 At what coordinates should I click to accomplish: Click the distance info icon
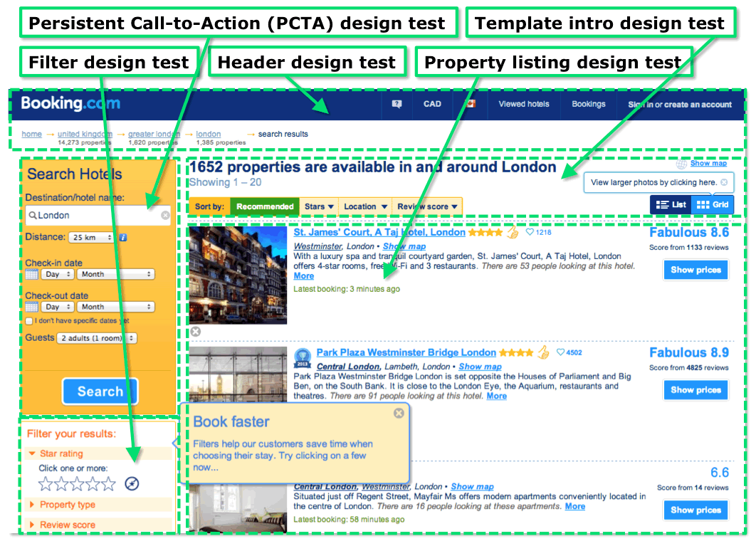point(123,237)
